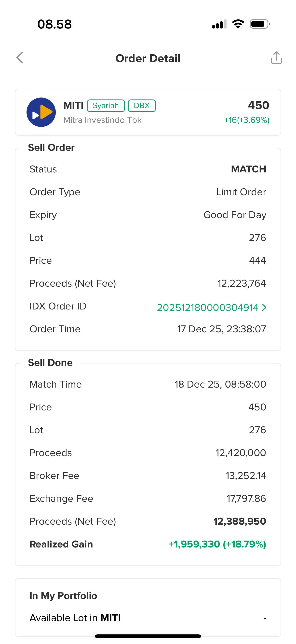This screenshot has width=296, height=644.
Task: Tap the DBX badge
Action: point(142,106)
